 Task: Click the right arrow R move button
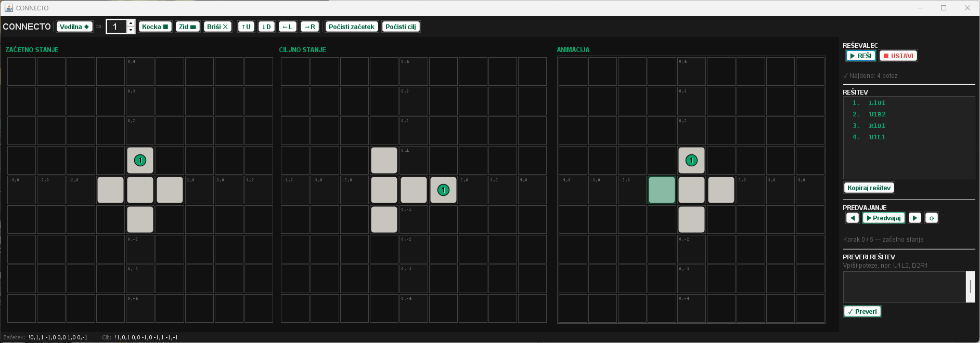point(310,27)
